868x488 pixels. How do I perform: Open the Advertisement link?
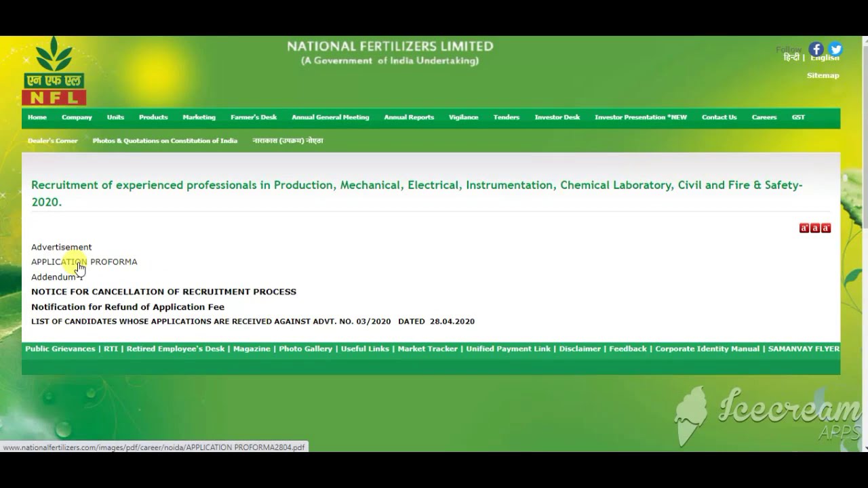pos(61,247)
